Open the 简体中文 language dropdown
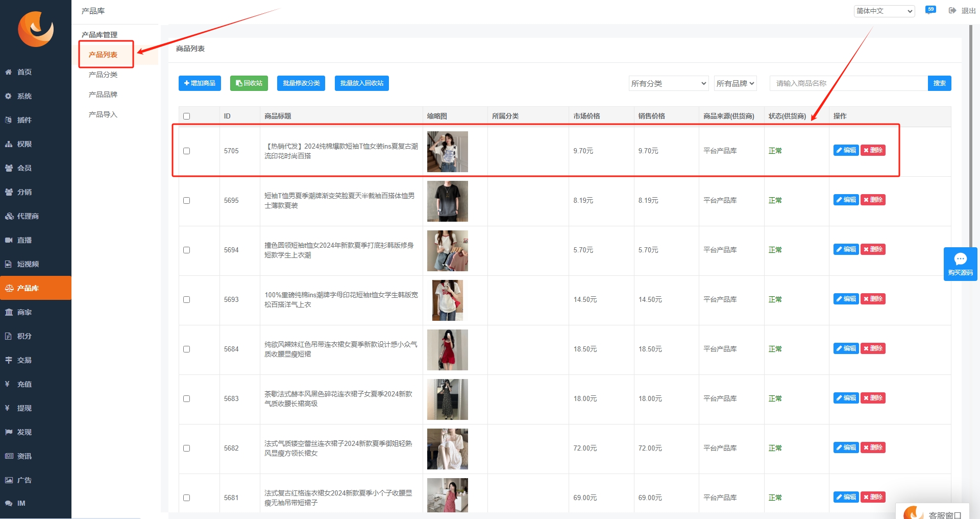 [885, 11]
